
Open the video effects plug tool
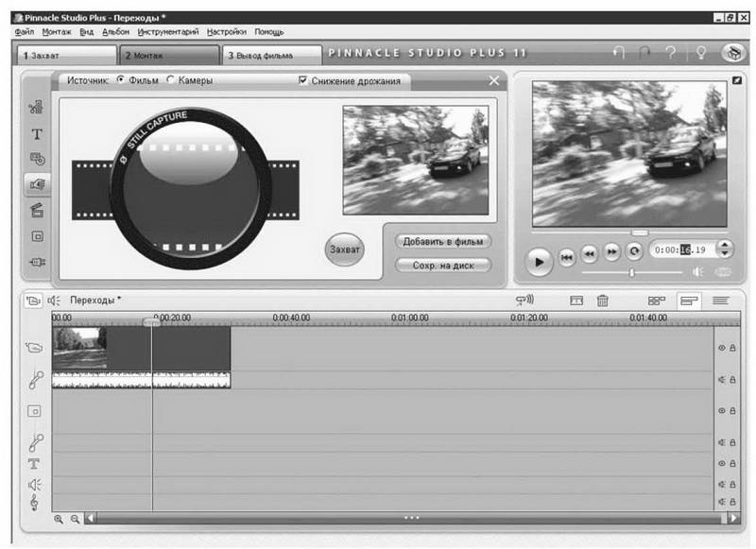pos(37,262)
